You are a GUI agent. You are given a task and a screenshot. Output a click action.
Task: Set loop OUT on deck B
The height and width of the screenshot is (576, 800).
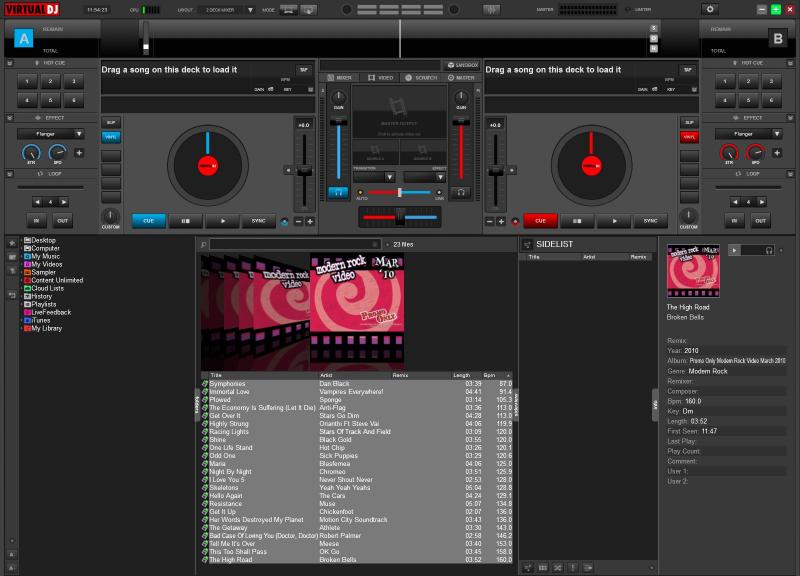[760, 221]
